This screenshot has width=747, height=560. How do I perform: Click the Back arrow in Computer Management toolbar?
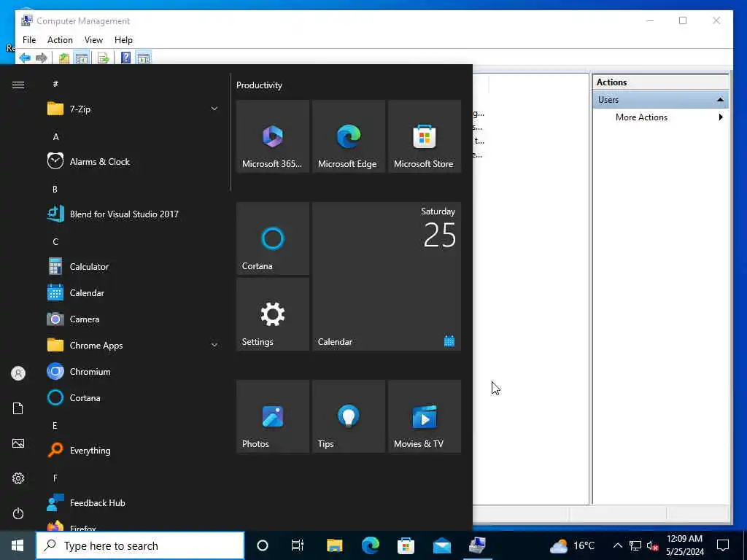[25, 58]
